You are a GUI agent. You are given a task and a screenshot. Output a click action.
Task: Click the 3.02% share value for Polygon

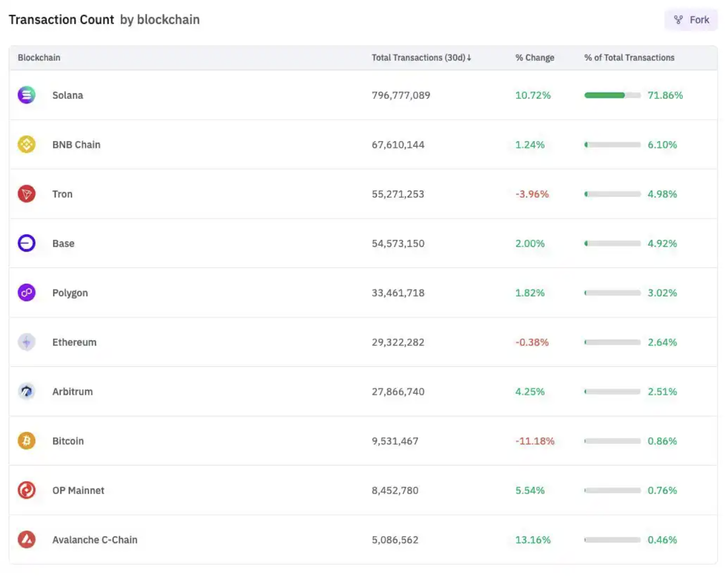point(663,293)
